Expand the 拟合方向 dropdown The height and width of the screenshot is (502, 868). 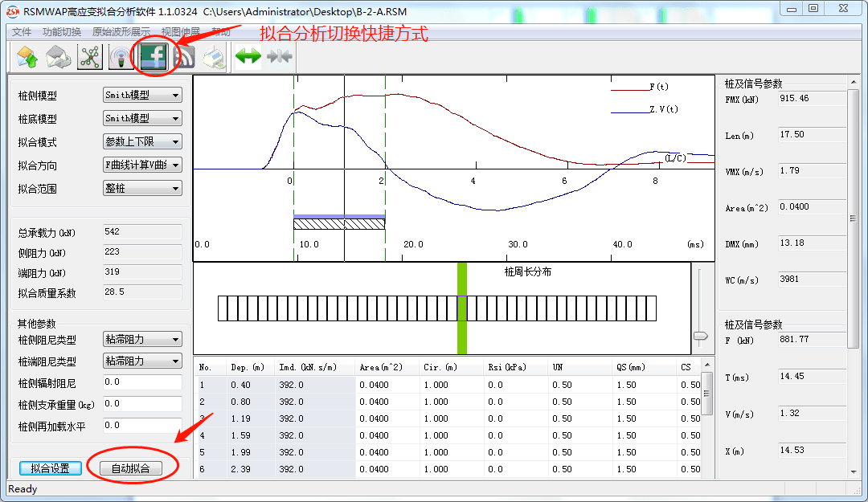175,165
